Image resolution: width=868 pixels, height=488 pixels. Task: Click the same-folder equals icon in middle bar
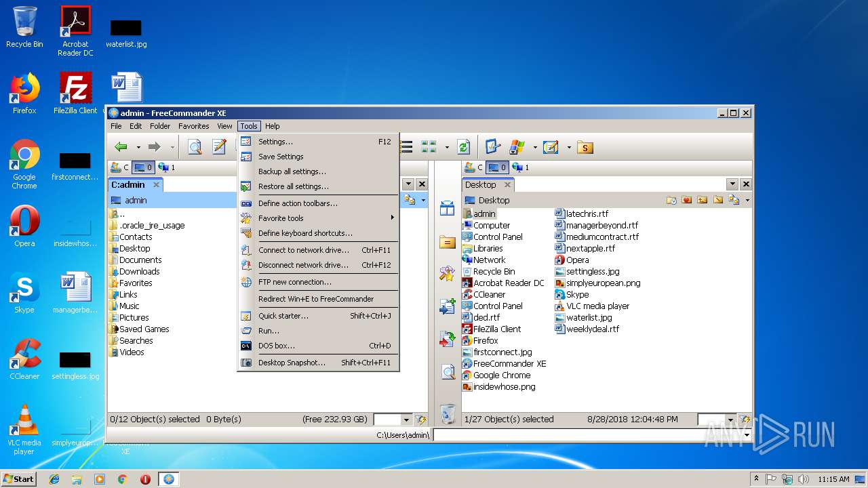click(448, 242)
